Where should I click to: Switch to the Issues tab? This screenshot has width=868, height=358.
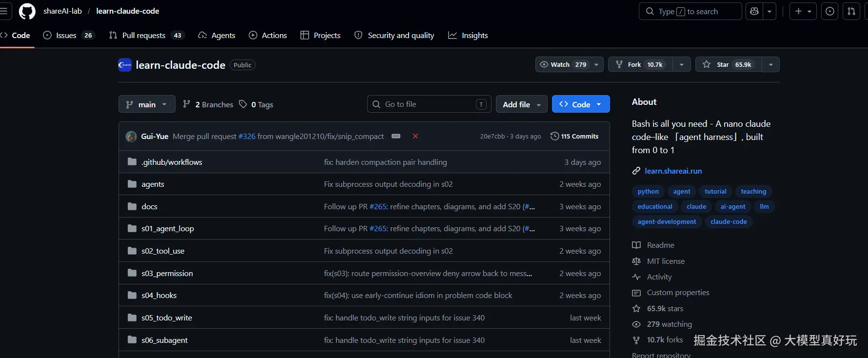click(x=68, y=35)
